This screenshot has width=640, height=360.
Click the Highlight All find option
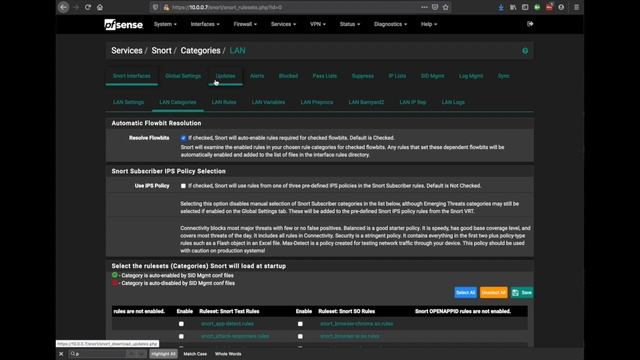[163, 354]
